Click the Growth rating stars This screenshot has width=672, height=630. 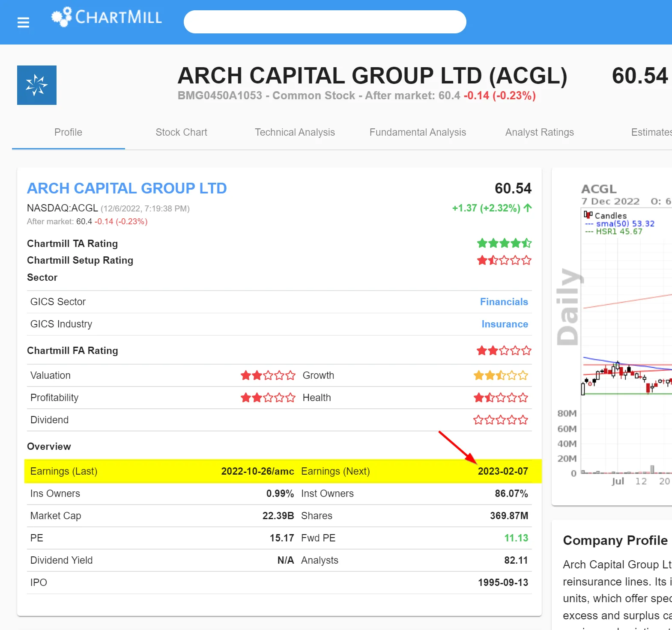[x=501, y=375]
